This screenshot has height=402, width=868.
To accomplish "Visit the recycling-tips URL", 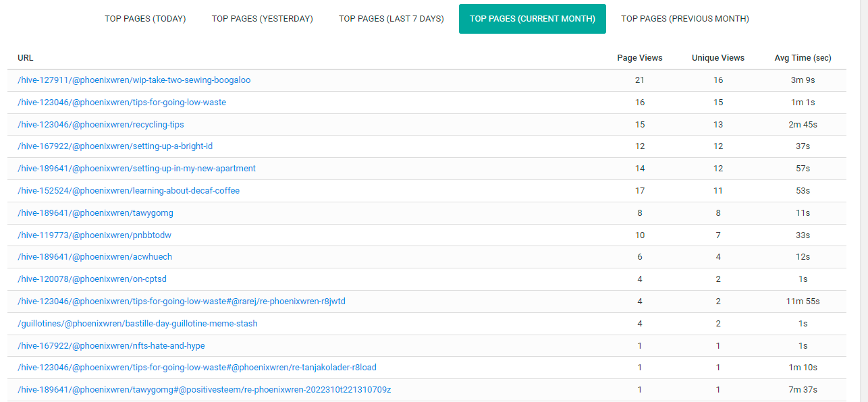I will (x=101, y=125).
